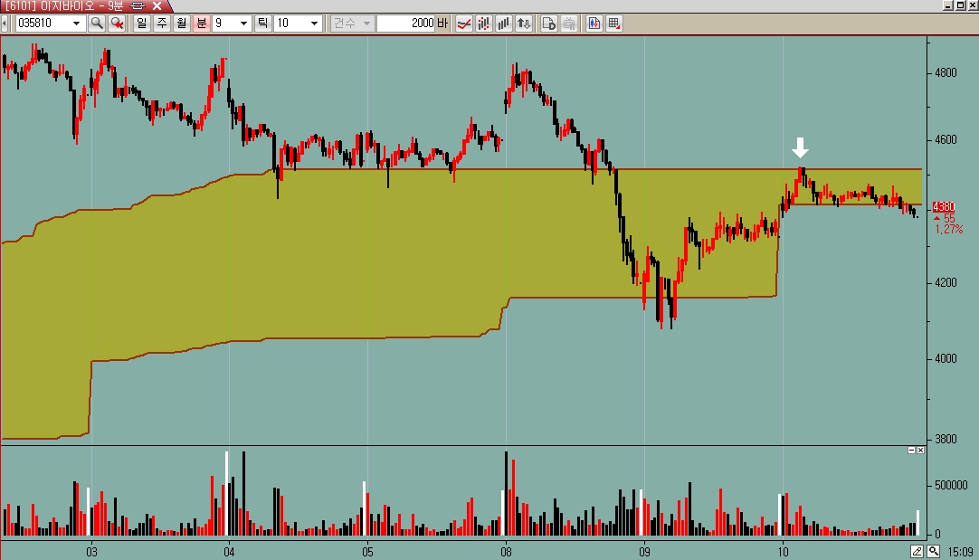Select the monthly (월) period button
Viewport: 979px width, 560px height.
tap(181, 24)
